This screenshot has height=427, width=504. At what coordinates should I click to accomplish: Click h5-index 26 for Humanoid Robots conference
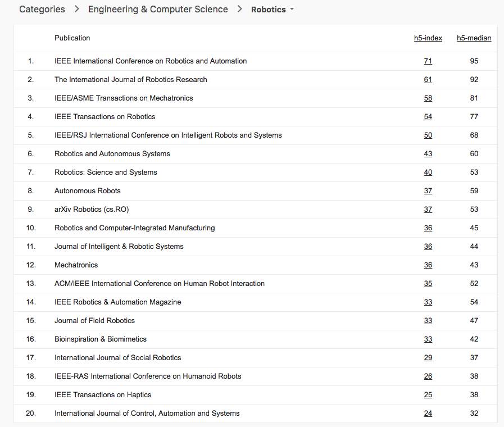pyautogui.click(x=428, y=376)
